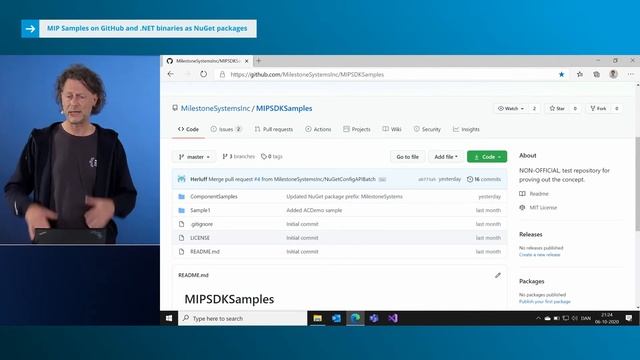The width and height of the screenshot is (640, 360).
Task: Open the 16 commits history link
Action: pyautogui.click(x=484, y=179)
